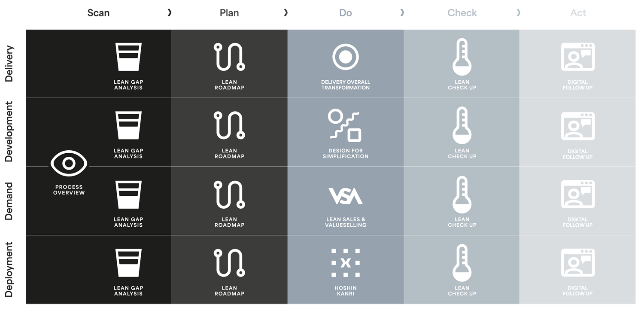Open Lean Roadmap icon in Development row
Viewport: 644px width, 310px height.
point(229,125)
